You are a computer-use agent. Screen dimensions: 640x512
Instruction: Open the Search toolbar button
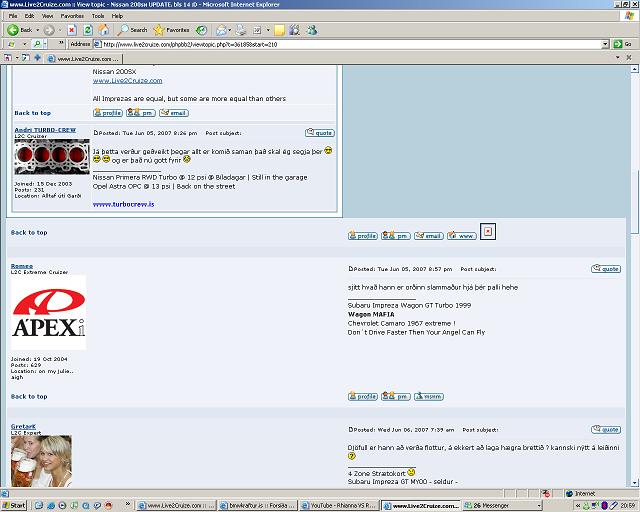click(x=132, y=30)
